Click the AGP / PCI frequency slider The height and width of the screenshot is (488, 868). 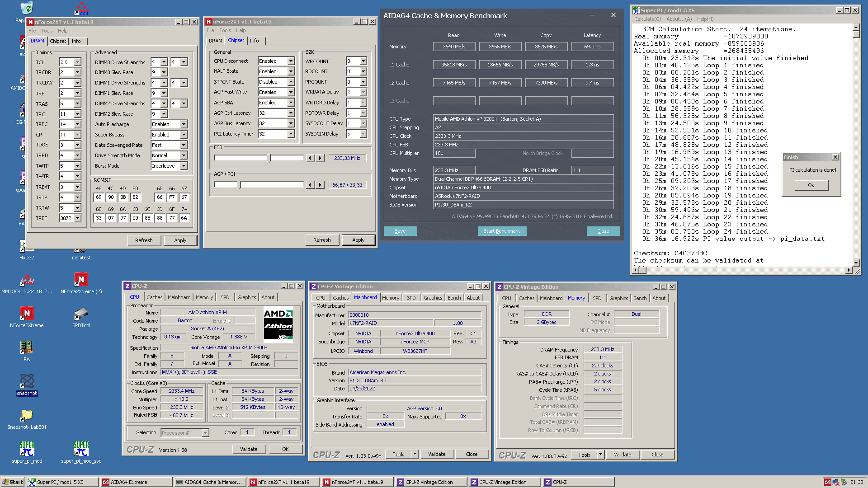coord(259,185)
